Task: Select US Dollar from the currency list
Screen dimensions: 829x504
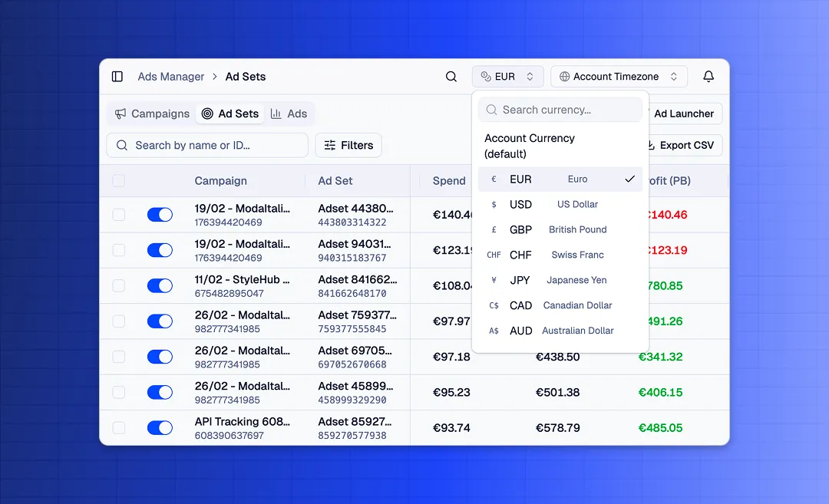Action: point(560,204)
